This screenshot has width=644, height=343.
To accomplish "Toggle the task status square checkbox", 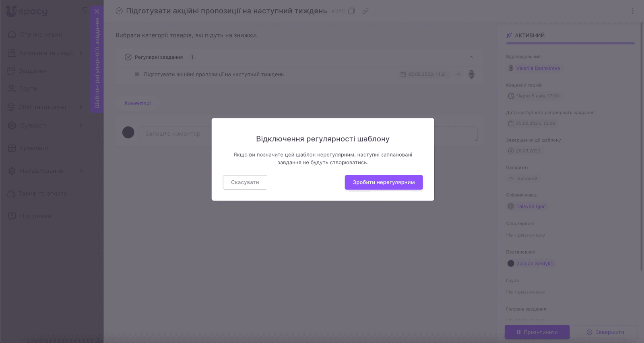I will click(x=137, y=74).
